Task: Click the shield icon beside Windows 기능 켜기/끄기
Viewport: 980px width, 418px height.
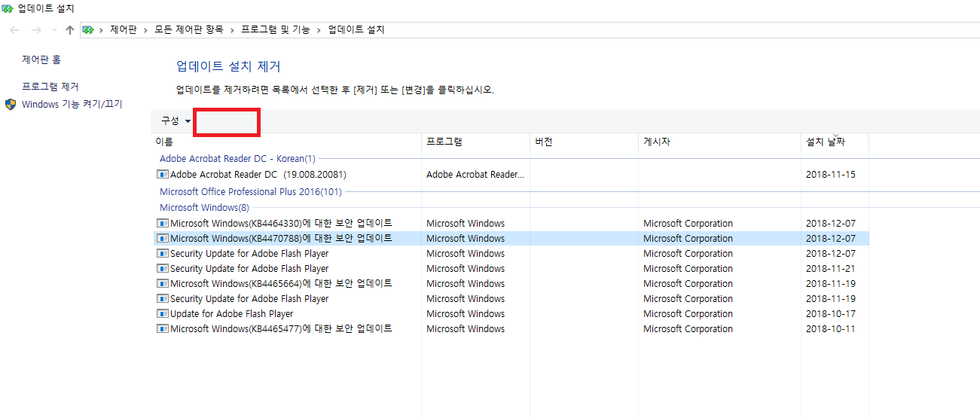Action: click(x=11, y=104)
